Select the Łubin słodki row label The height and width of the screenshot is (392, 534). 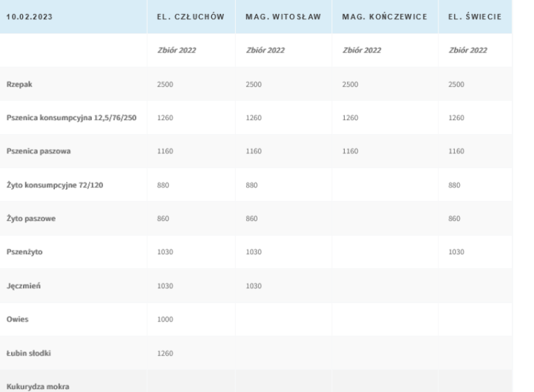[30, 353]
